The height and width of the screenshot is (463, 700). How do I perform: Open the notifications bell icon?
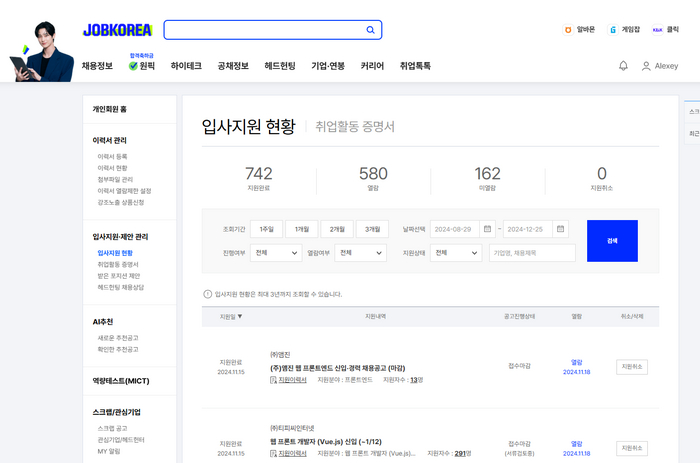coord(624,66)
